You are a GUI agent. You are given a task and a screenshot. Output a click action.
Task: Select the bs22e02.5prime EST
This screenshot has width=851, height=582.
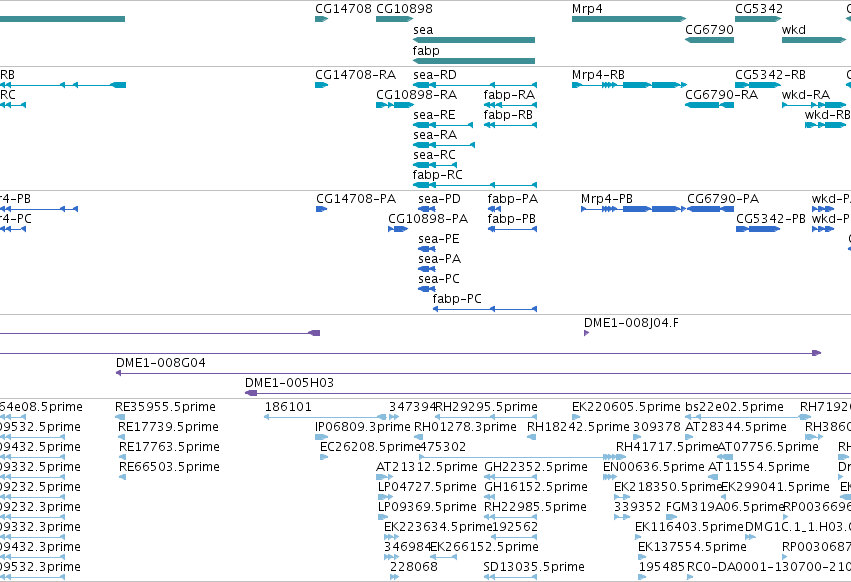747,417
